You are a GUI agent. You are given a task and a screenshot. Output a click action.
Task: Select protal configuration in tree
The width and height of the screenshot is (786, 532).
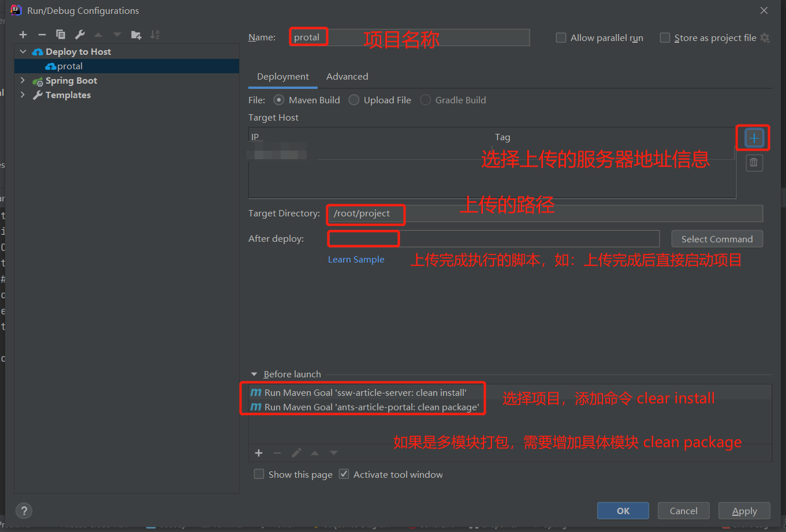(126, 66)
